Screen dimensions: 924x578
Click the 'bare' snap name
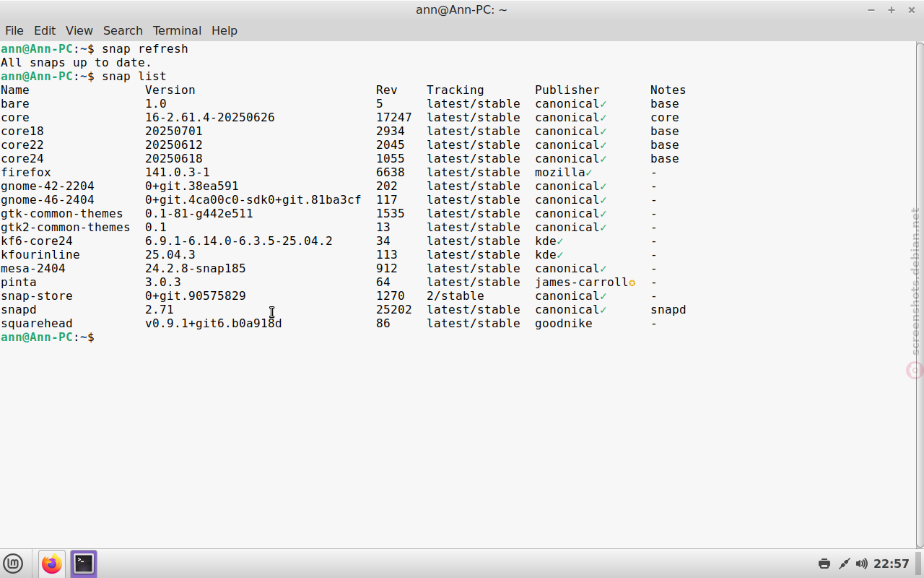click(15, 103)
